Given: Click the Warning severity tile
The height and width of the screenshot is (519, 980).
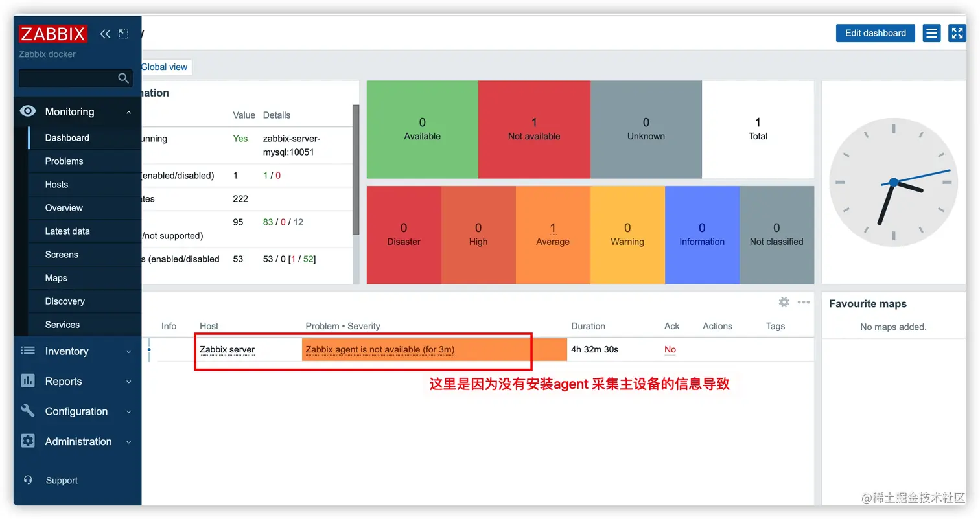Looking at the screenshot, I should point(627,235).
